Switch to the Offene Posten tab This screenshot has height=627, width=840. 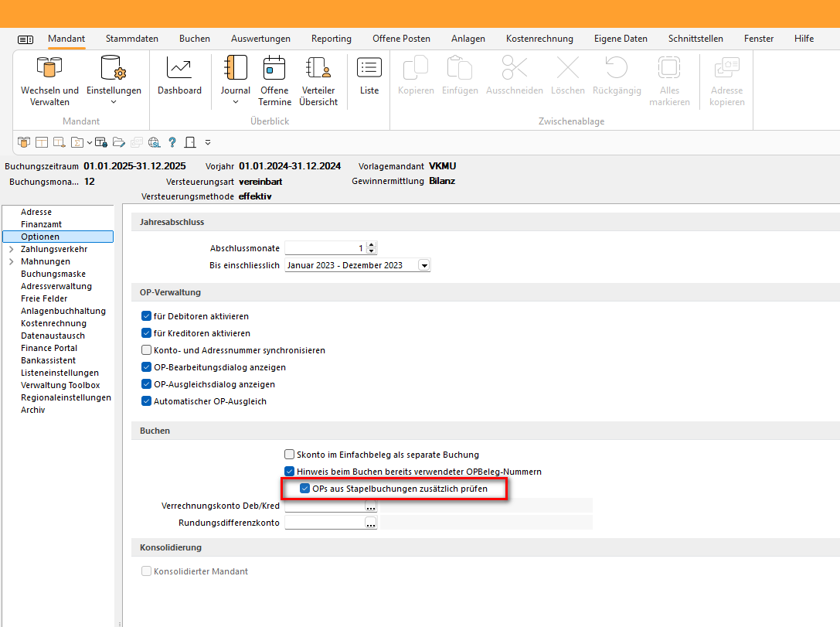[x=401, y=39]
